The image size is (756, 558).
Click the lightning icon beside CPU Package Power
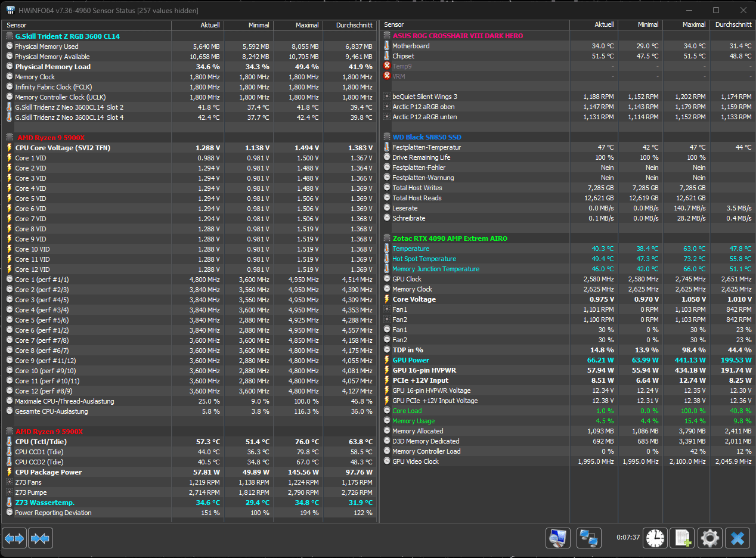click(10, 472)
